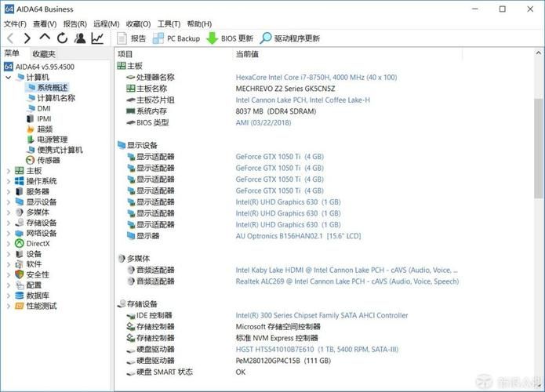
Task: Open AMI (03/22/2018) BIOS link
Action: point(263,122)
